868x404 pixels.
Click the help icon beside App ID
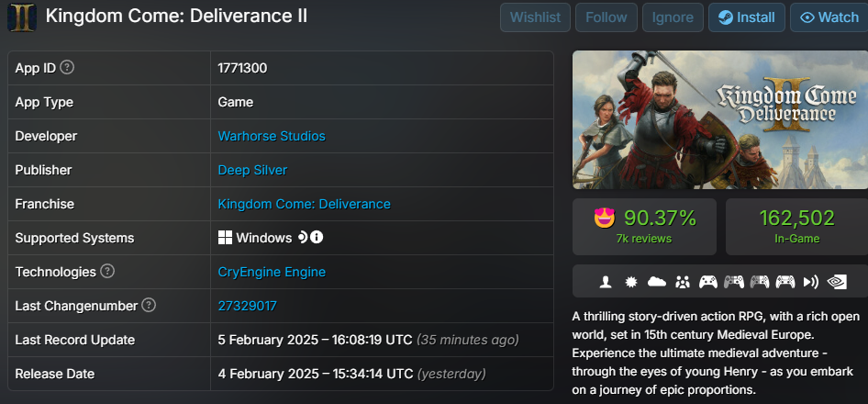pos(67,68)
